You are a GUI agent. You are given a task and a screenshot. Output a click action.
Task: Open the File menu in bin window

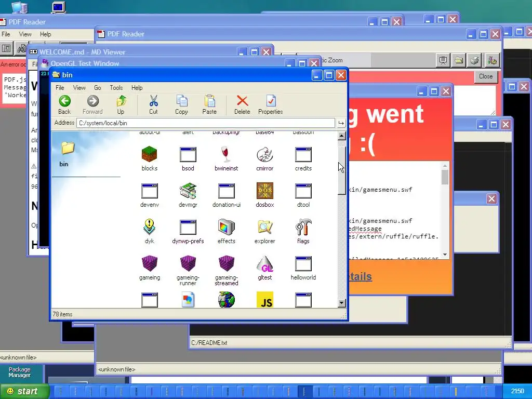tap(60, 87)
